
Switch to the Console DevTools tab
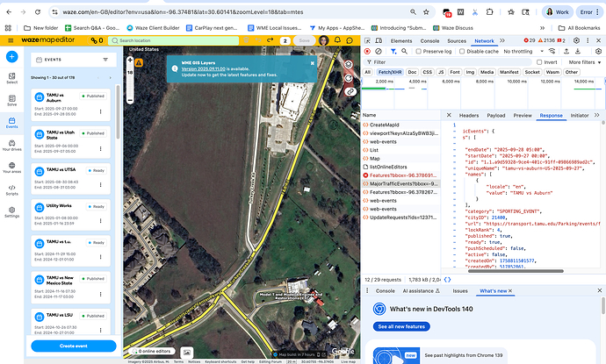tap(429, 41)
